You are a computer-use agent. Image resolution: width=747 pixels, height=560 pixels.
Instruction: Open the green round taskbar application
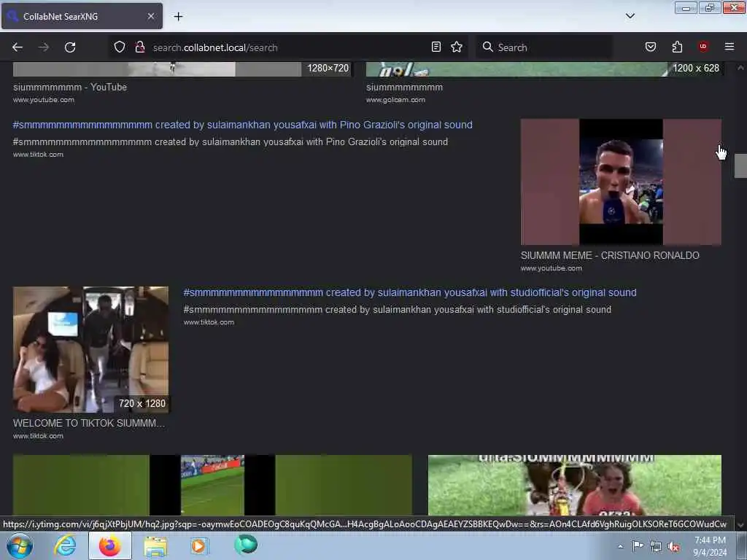pos(246,545)
